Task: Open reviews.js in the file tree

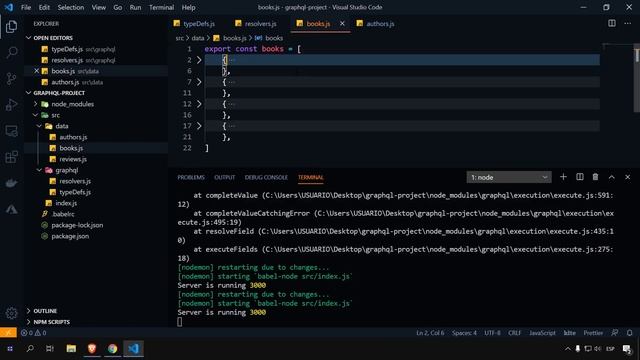Action: [x=73, y=159]
